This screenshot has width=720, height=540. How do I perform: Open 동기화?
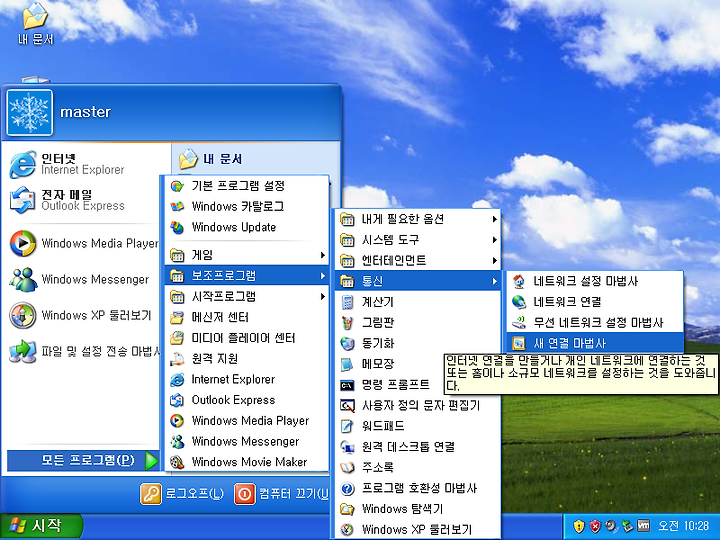(x=418, y=343)
